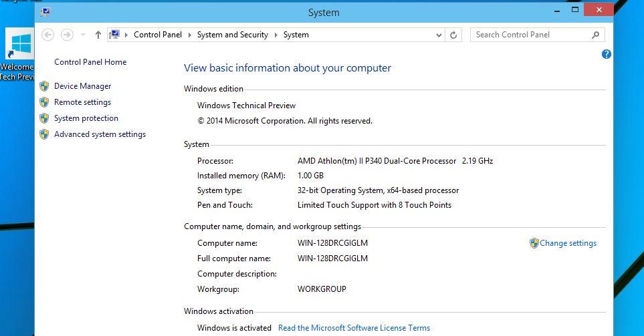This screenshot has height=336, width=644.
Task: Refresh the System page
Action: (453, 35)
